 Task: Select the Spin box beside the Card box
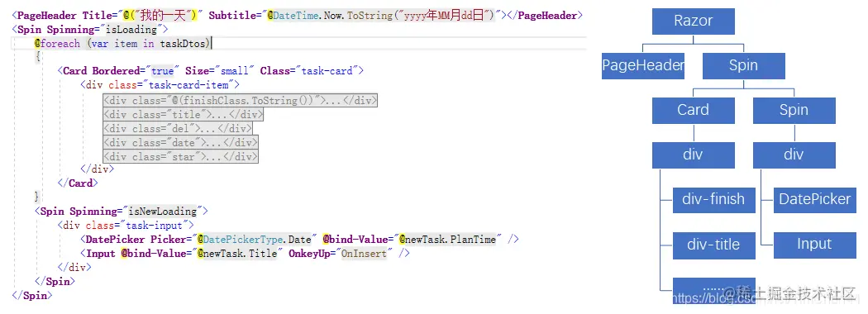[794, 110]
